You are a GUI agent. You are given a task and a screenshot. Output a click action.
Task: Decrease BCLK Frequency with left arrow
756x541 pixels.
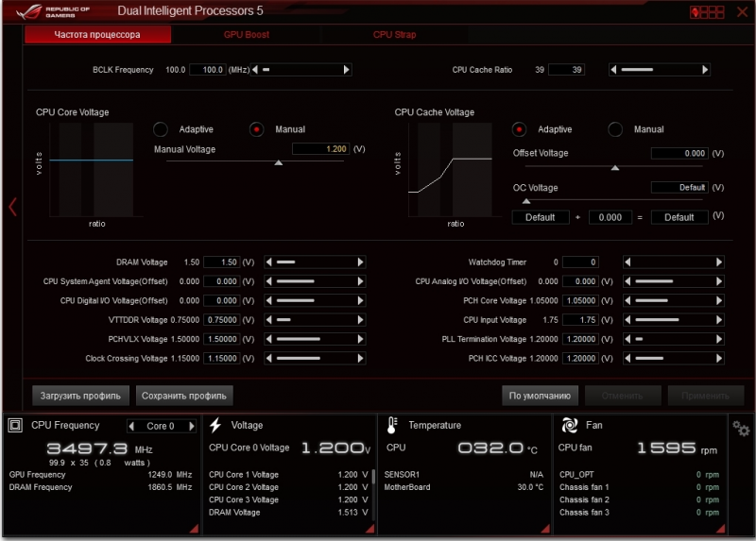pyautogui.click(x=255, y=69)
